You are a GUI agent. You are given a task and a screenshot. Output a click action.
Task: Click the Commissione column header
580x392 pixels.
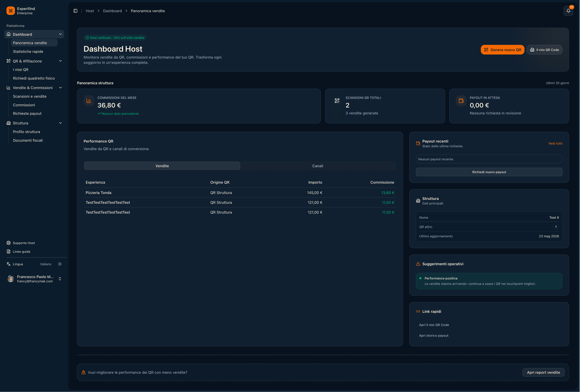(x=382, y=182)
